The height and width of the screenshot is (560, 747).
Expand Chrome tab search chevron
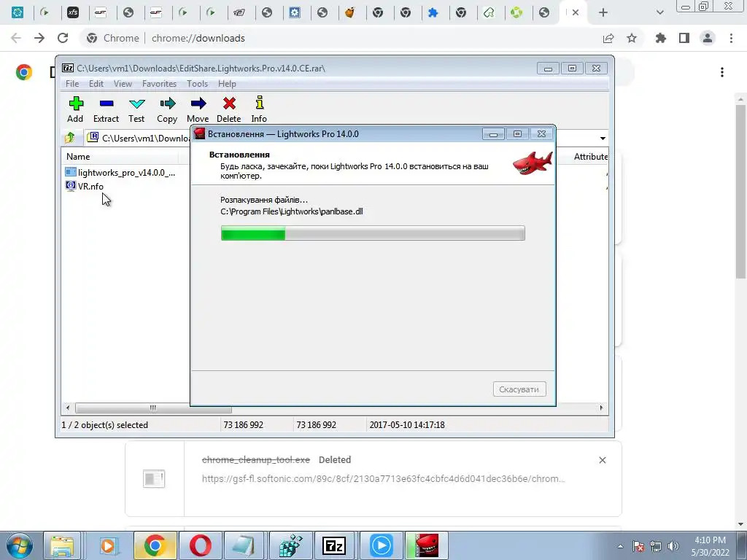pyautogui.click(x=659, y=12)
